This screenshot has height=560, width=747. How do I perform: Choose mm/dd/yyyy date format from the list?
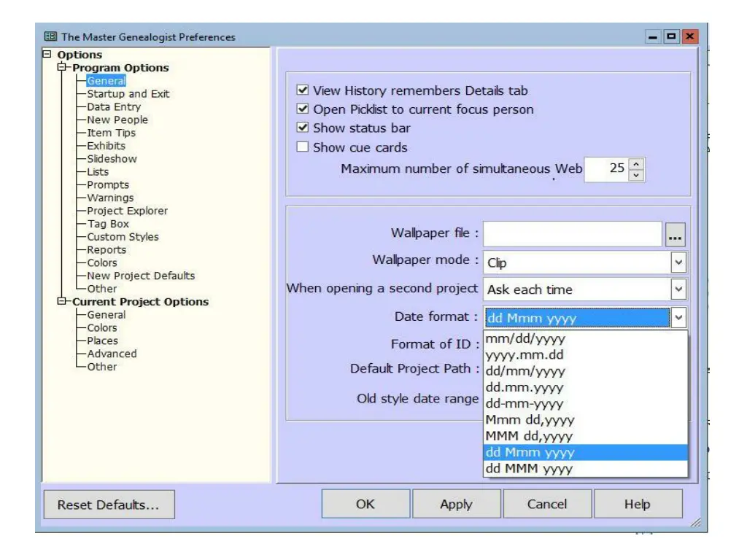[586, 338]
